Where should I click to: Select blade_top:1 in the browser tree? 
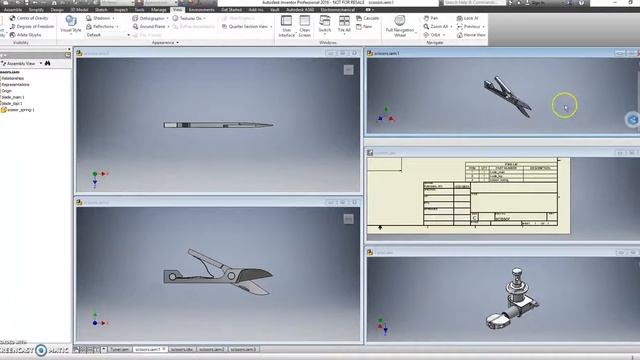coord(12,103)
